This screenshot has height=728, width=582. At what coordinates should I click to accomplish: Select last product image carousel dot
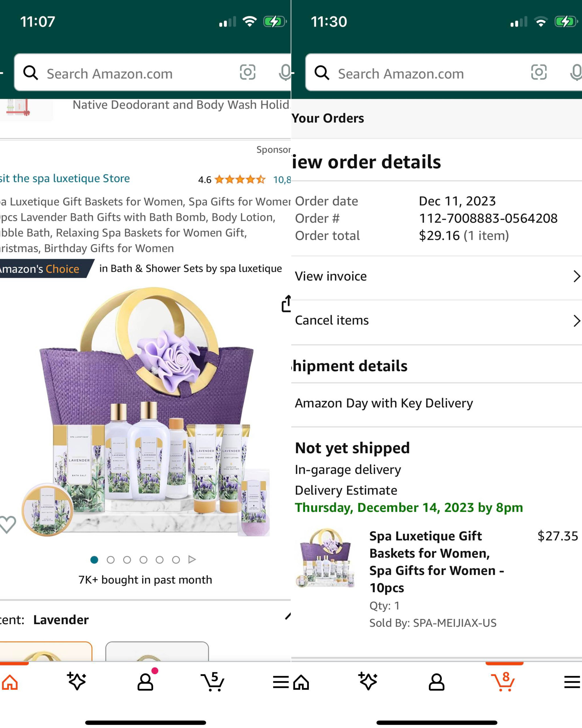pos(176,560)
